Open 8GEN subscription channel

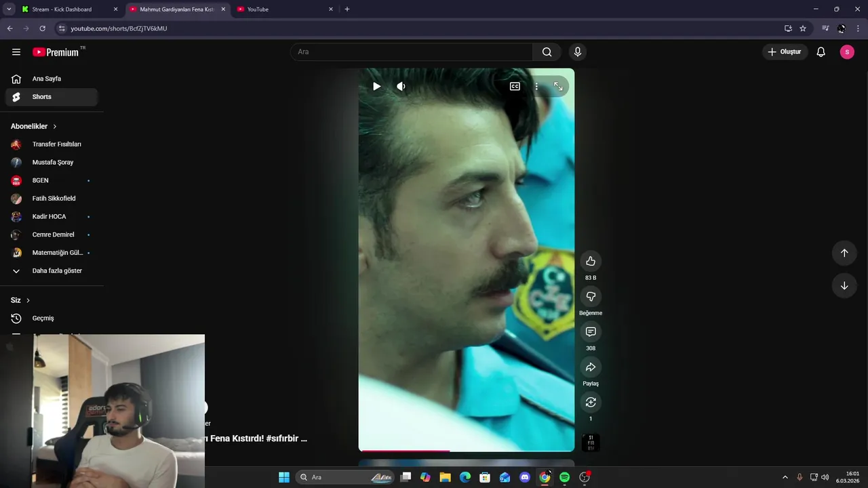52,180
